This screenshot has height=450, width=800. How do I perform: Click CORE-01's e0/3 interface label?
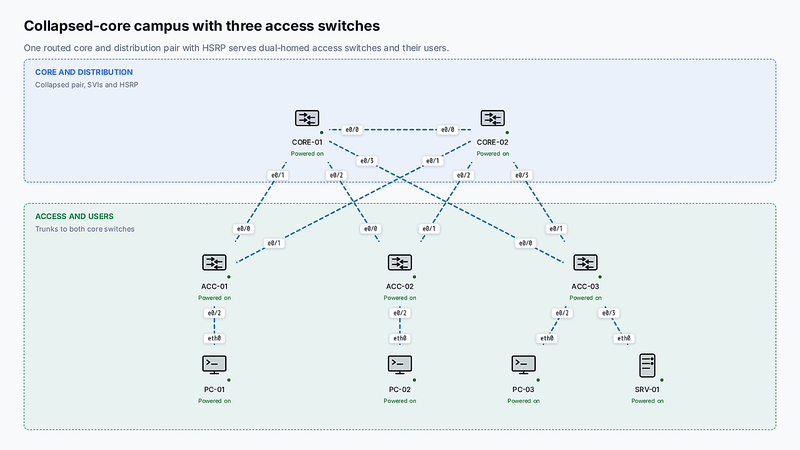[367, 161]
